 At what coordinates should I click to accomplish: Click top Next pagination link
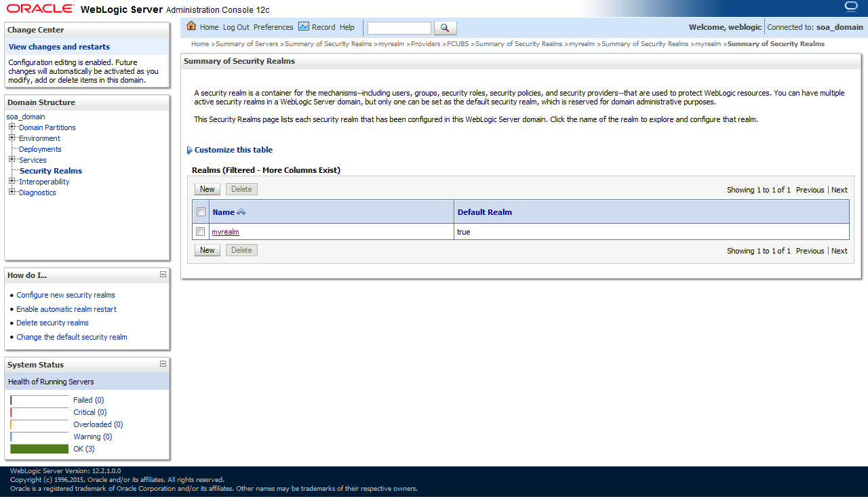click(x=840, y=190)
